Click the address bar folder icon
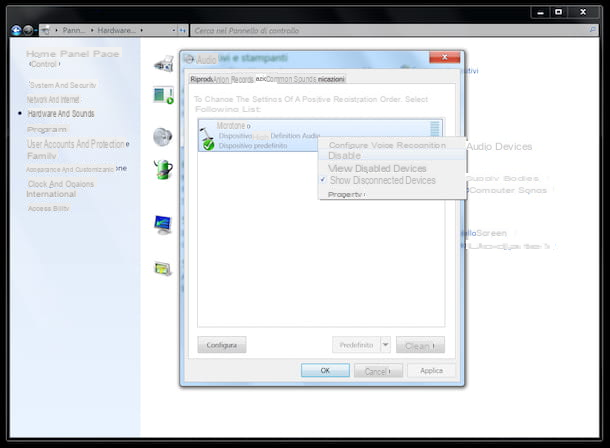Image resolution: width=610 pixels, height=448 pixels. 46,30
